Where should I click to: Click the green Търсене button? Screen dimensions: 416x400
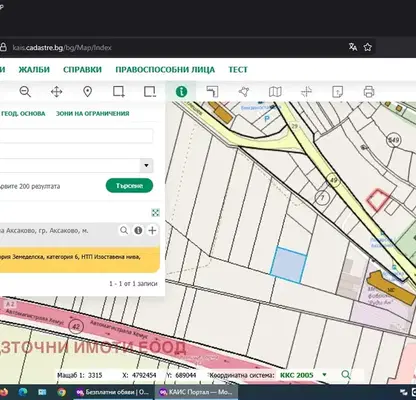pyautogui.click(x=129, y=186)
